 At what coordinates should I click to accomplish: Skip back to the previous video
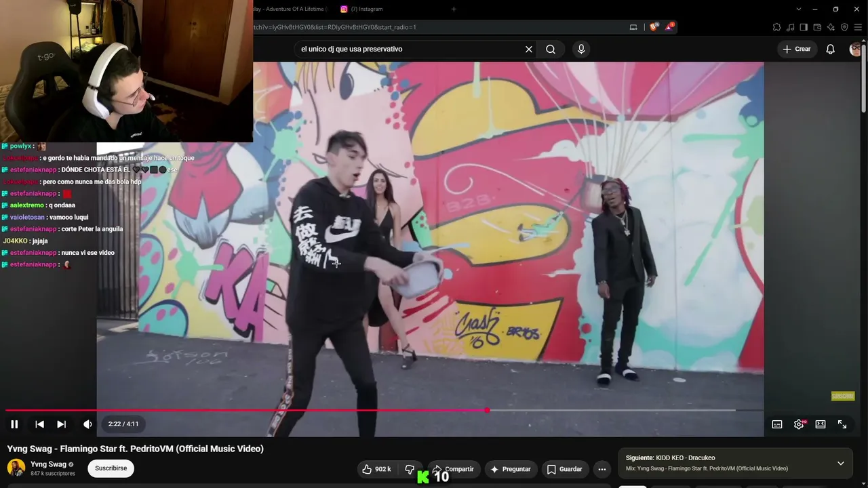point(39,424)
